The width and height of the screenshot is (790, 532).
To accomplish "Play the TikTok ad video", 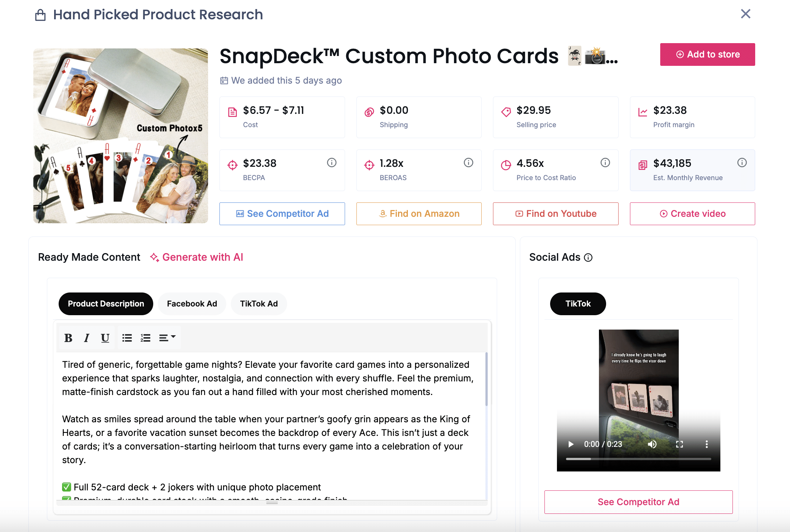I will 571,444.
